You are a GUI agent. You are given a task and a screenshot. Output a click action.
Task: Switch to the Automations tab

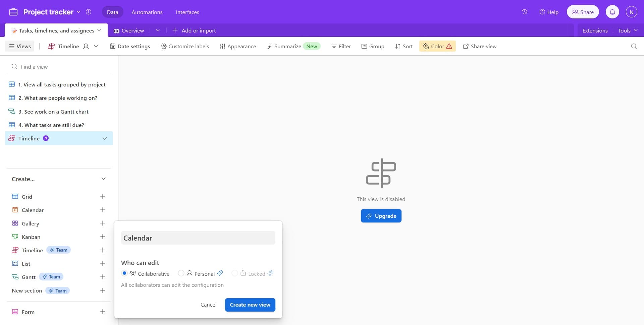click(147, 12)
